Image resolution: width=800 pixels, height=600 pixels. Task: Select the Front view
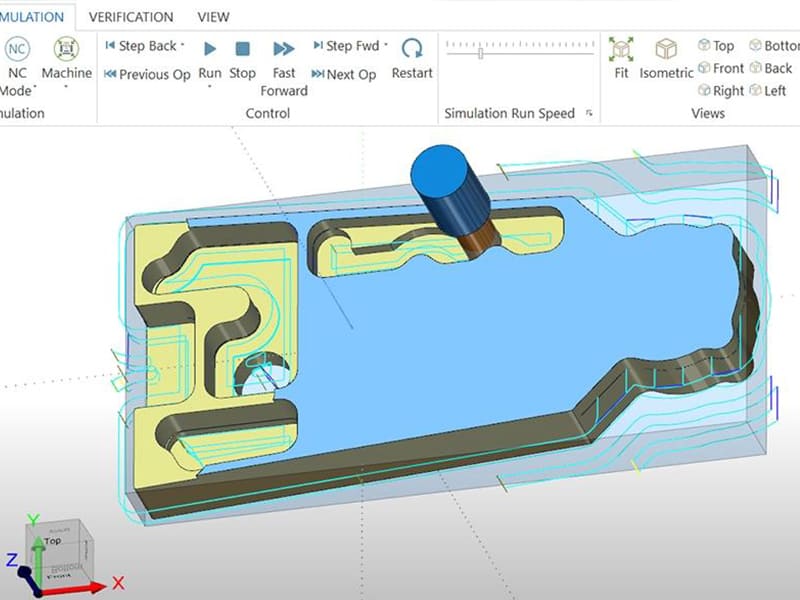pyautogui.click(x=721, y=68)
